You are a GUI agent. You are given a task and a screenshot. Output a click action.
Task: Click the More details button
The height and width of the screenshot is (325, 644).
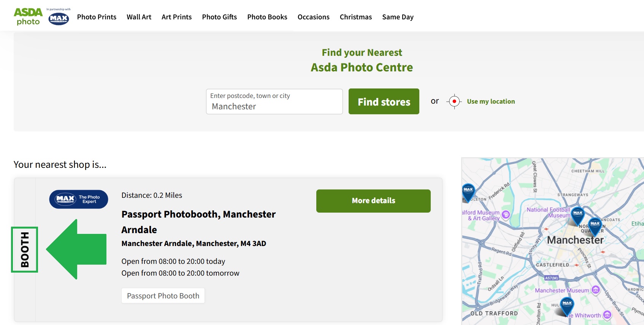[x=373, y=200]
